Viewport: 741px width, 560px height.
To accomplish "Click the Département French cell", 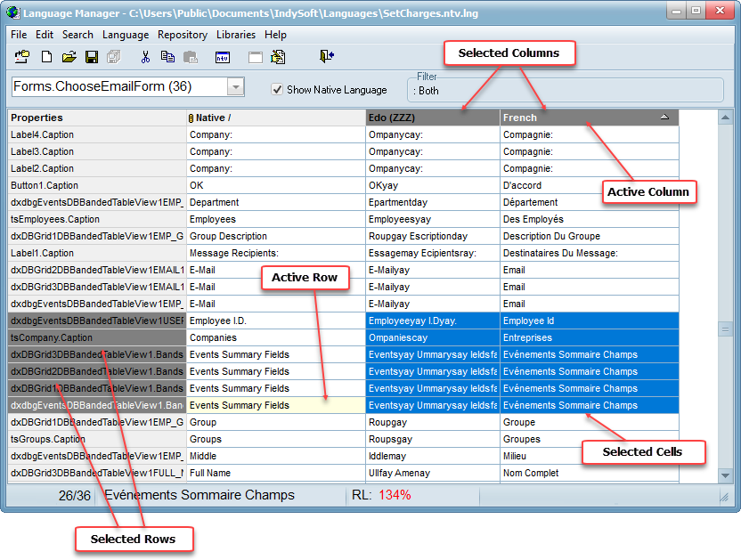I will [588, 202].
